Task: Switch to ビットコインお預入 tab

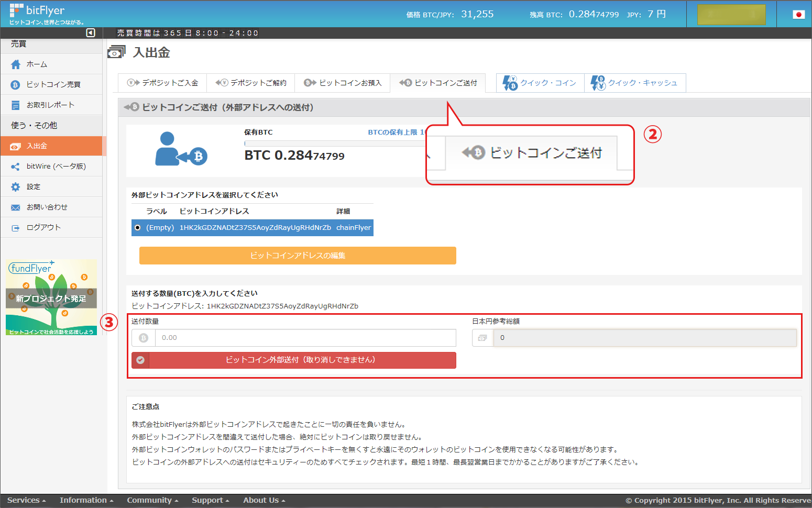Action: 342,83
